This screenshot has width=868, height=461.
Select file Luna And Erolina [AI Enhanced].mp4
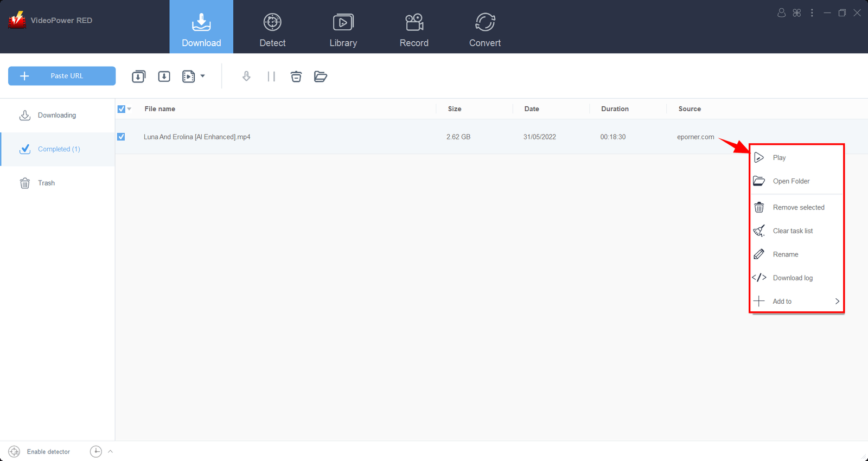[x=197, y=137]
